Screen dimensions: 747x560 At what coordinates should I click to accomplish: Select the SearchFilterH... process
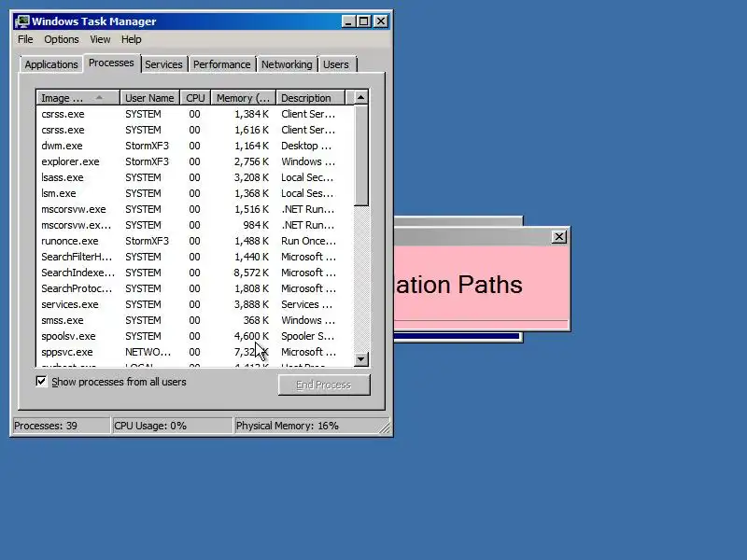point(195,257)
